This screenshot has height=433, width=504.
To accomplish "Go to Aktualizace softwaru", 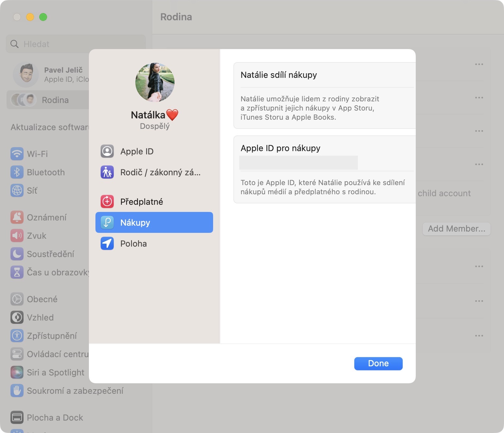I will pyautogui.click(x=50, y=127).
